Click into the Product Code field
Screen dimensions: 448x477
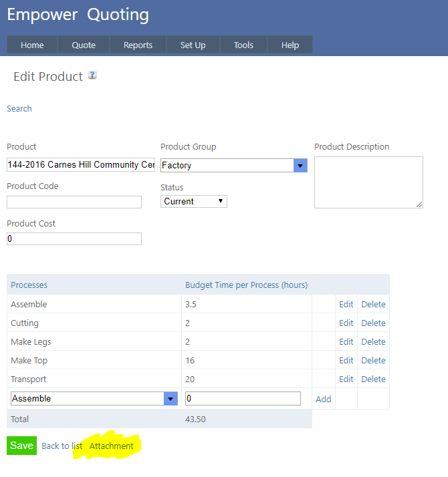(x=74, y=202)
